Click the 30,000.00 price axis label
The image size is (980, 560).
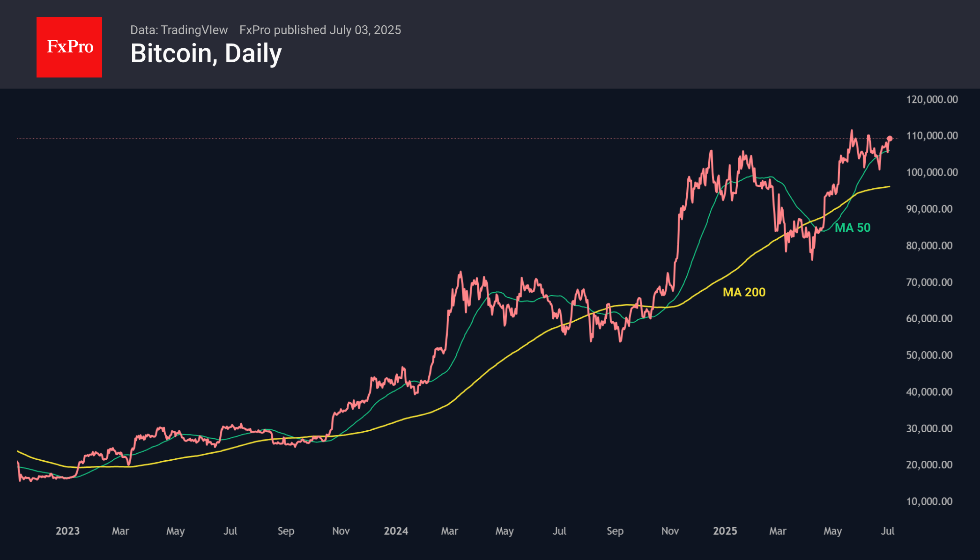pyautogui.click(x=929, y=428)
